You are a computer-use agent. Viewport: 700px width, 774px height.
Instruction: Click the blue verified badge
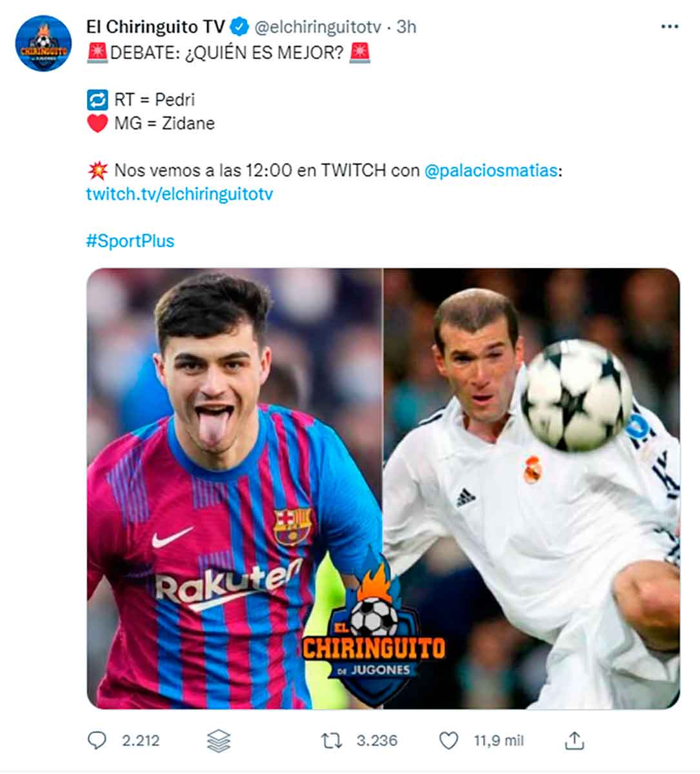tap(239, 27)
